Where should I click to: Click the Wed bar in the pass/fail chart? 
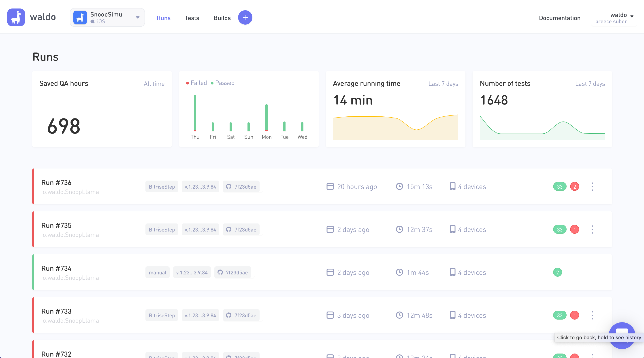pyautogui.click(x=302, y=126)
